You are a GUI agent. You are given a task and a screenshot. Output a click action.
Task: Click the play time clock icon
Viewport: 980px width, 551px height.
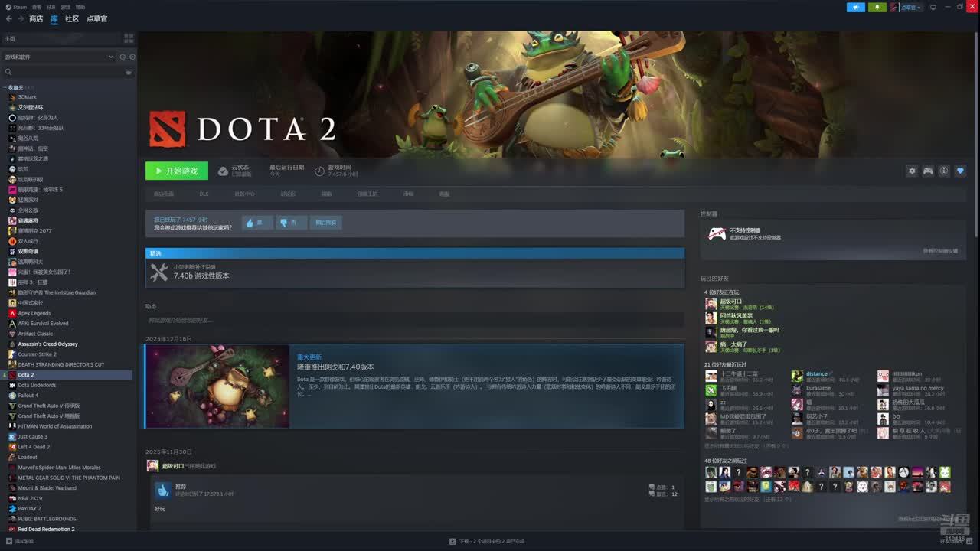319,171
